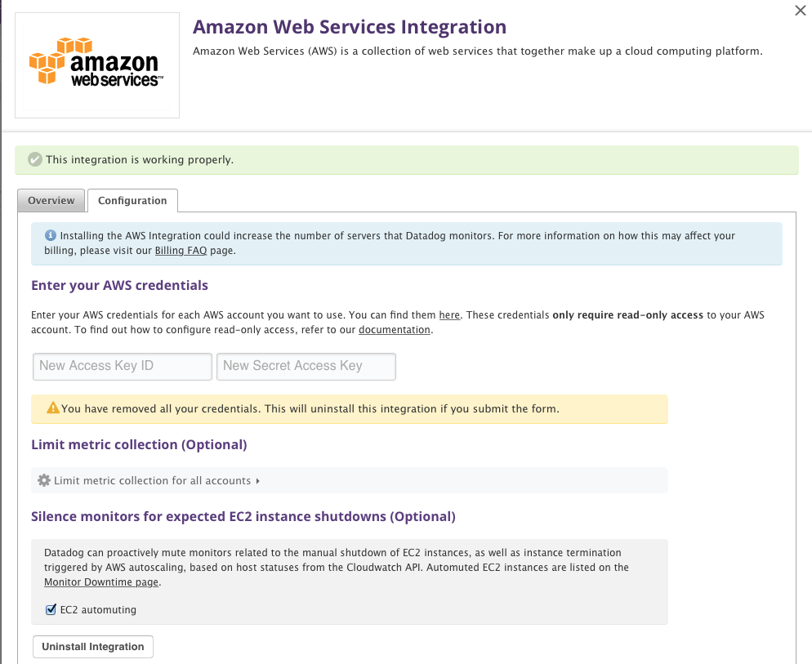Image resolution: width=812 pixels, height=664 pixels.
Task: Open the Billing FAQ link
Action: click(x=181, y=251)
